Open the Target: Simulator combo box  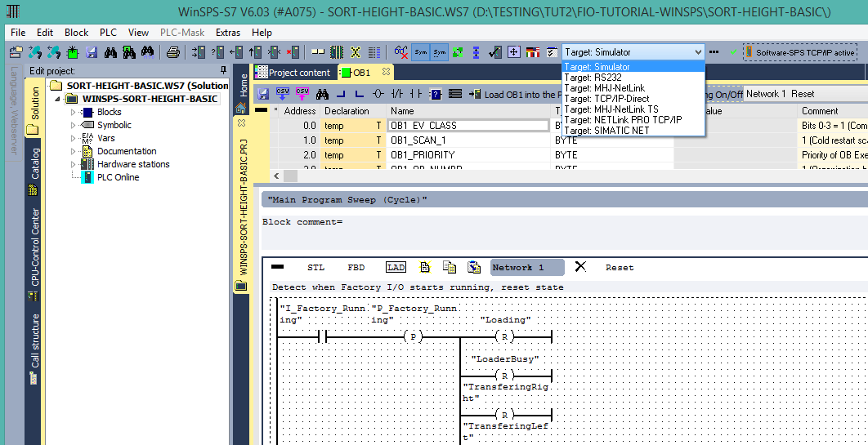(x=633, y=52)
